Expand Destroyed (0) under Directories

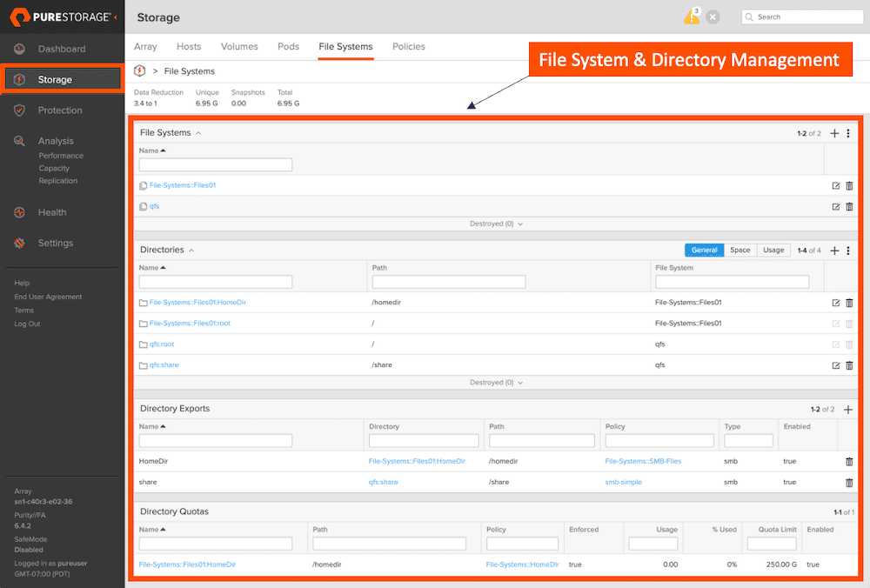click(496, 383)
